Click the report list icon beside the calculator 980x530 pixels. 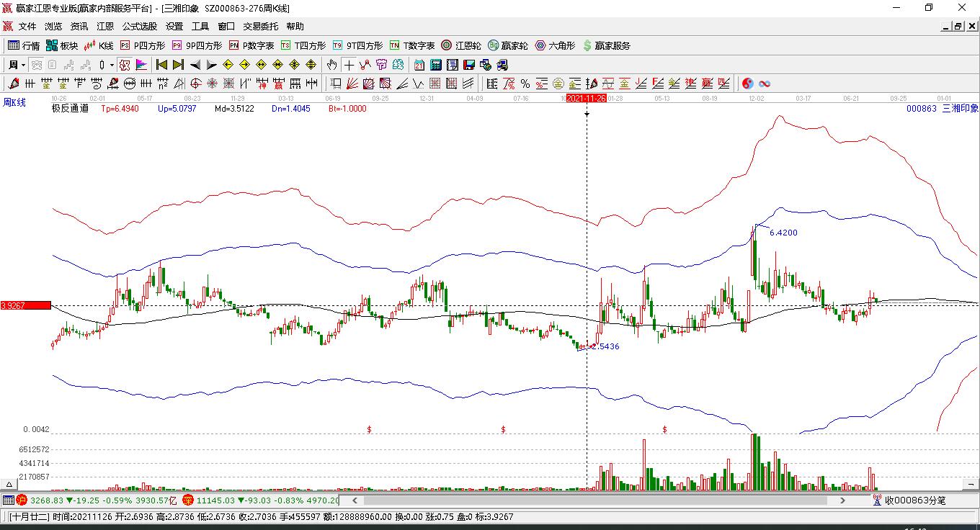coord(452,65)
